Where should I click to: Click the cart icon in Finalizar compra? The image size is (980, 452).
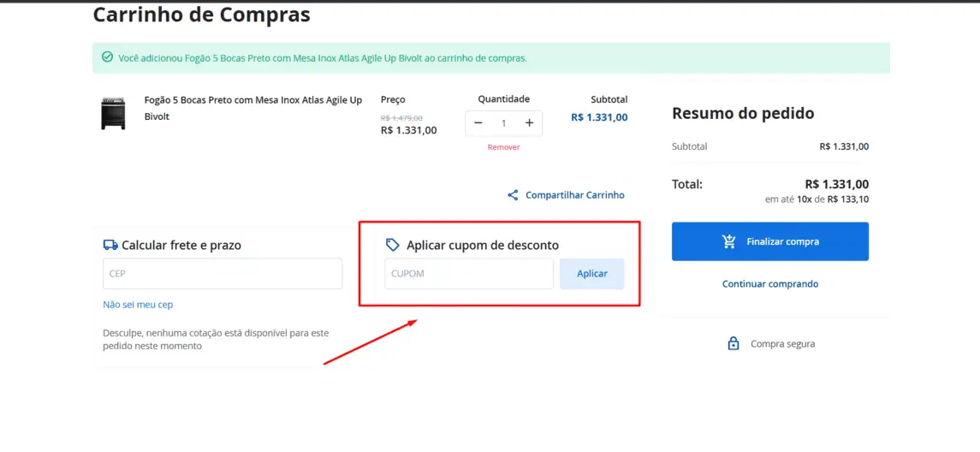pyautogui.click(x=728, y=241)
